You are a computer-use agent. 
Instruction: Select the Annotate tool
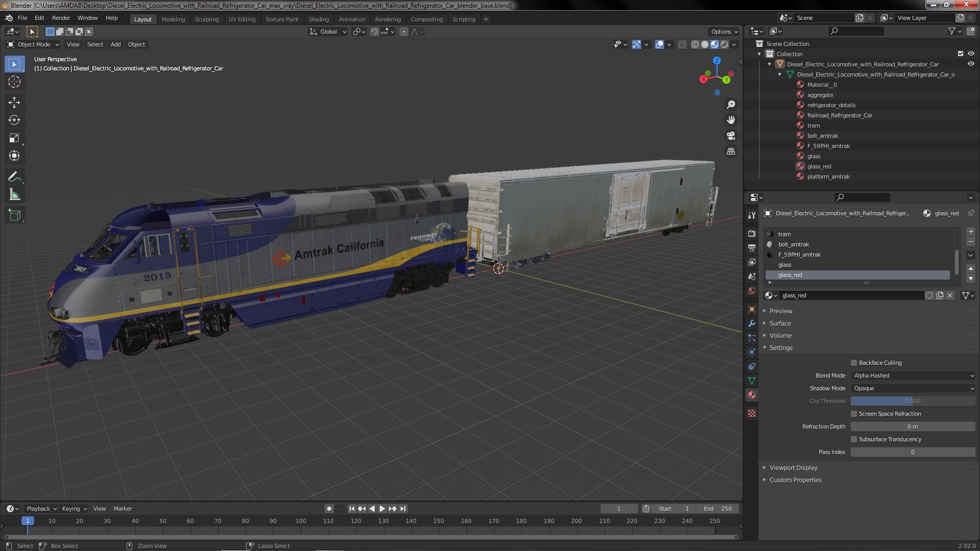14,177
